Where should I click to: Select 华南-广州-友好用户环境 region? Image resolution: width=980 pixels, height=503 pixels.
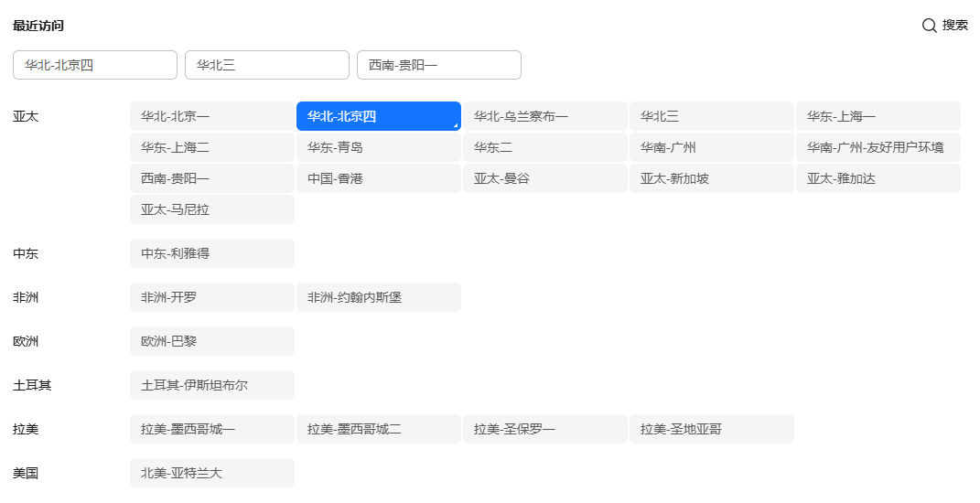coord(878,147)
